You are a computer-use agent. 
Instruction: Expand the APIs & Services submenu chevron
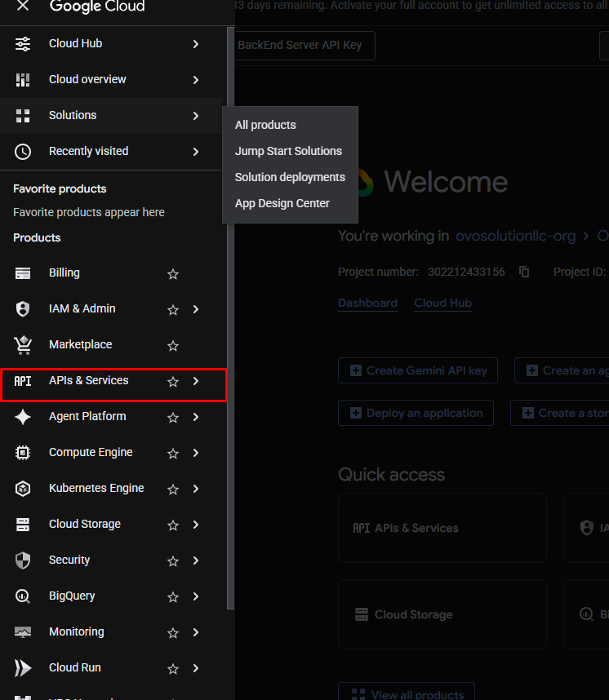196,381
